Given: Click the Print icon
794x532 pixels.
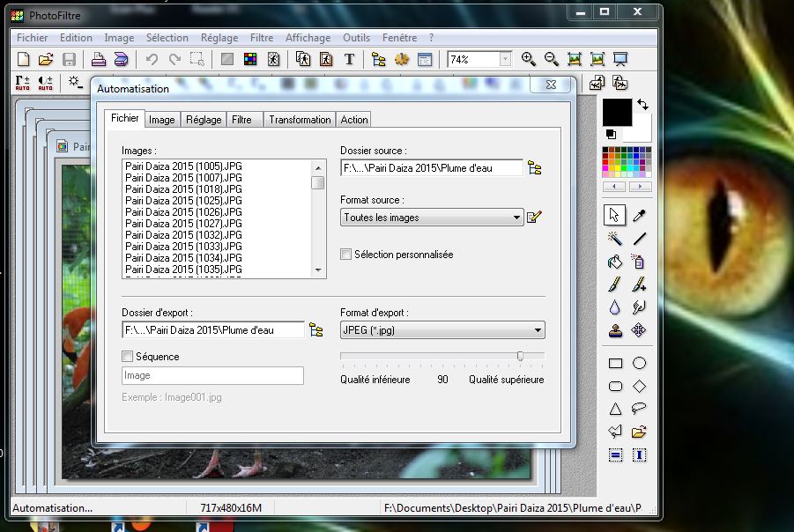Looking at the screenshot, I should click(x=98, y=59).
